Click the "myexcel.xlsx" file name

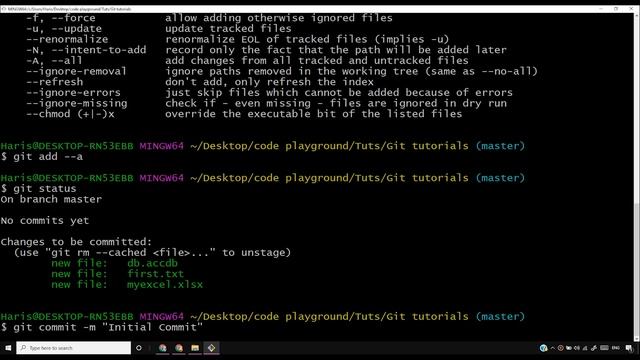[165, 284]
